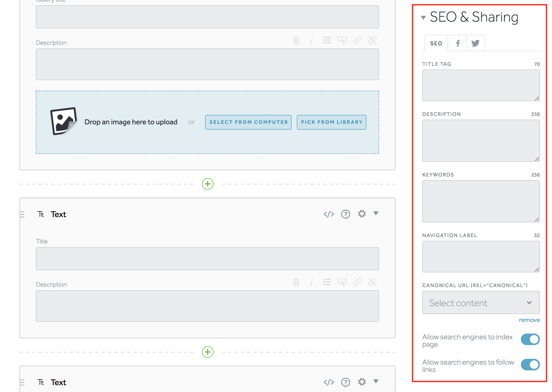
Task: Collapse the SEO & Sharing panel
Action: click(x=423, y=18)
